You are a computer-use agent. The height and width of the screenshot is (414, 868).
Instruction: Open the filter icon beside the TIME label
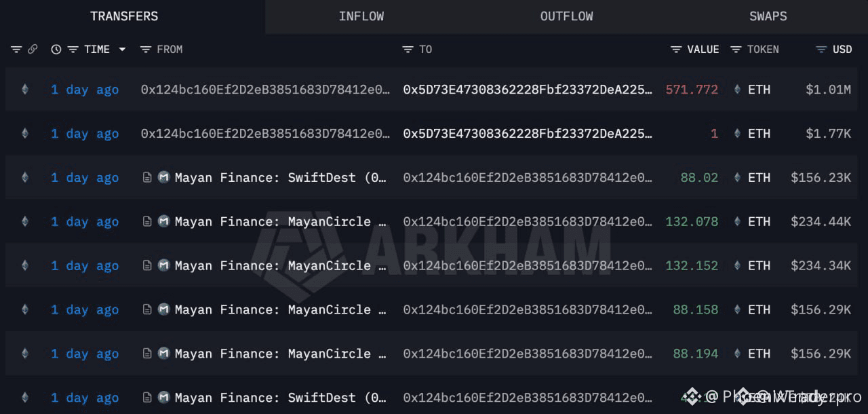[73, 50]
